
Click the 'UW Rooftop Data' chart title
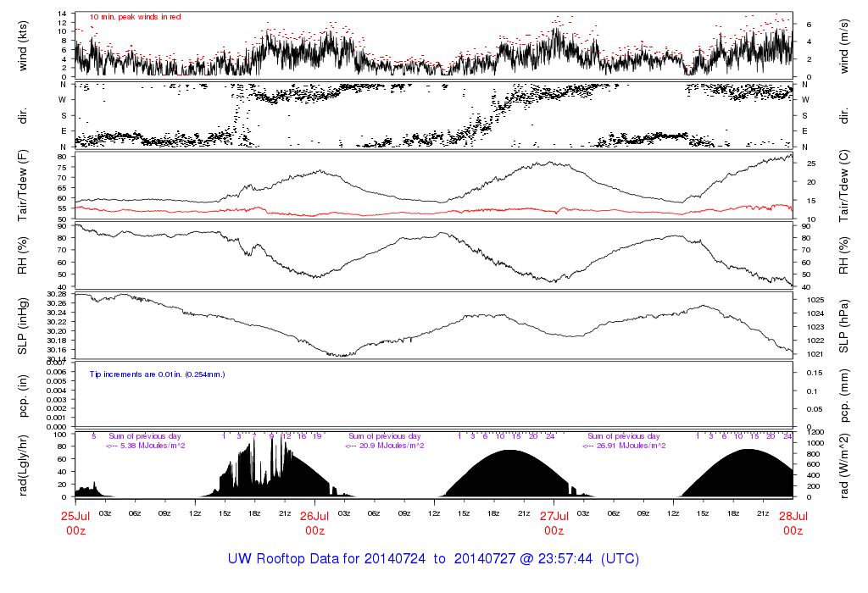(433, 559)
